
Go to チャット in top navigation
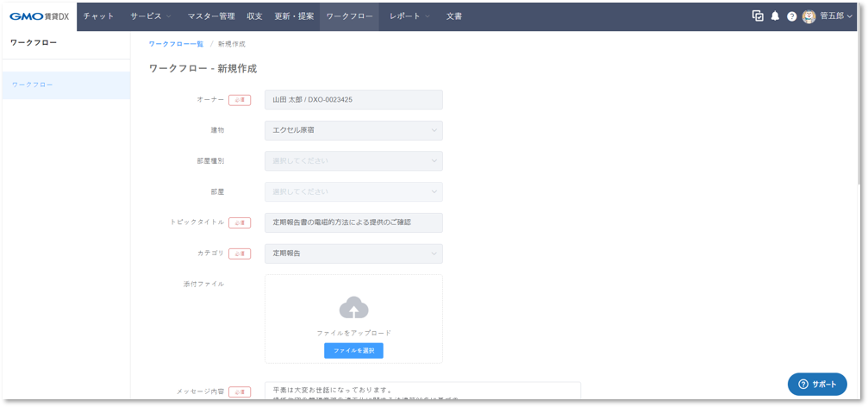(98, 16)
